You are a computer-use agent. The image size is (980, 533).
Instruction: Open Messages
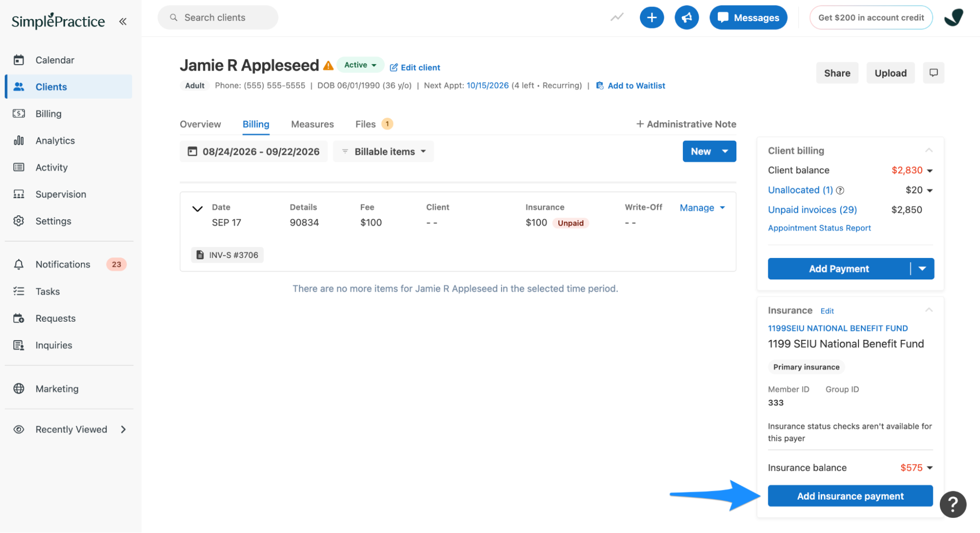[748, 18]
